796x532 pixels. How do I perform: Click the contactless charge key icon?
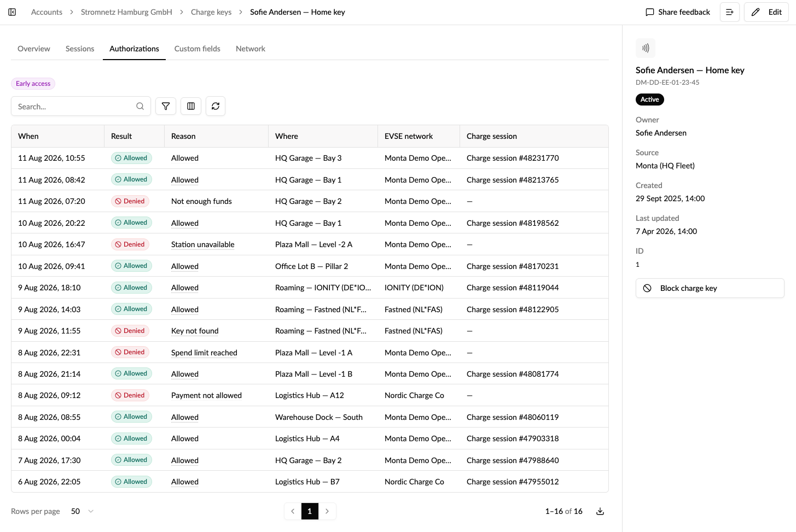tap(646, 48)
